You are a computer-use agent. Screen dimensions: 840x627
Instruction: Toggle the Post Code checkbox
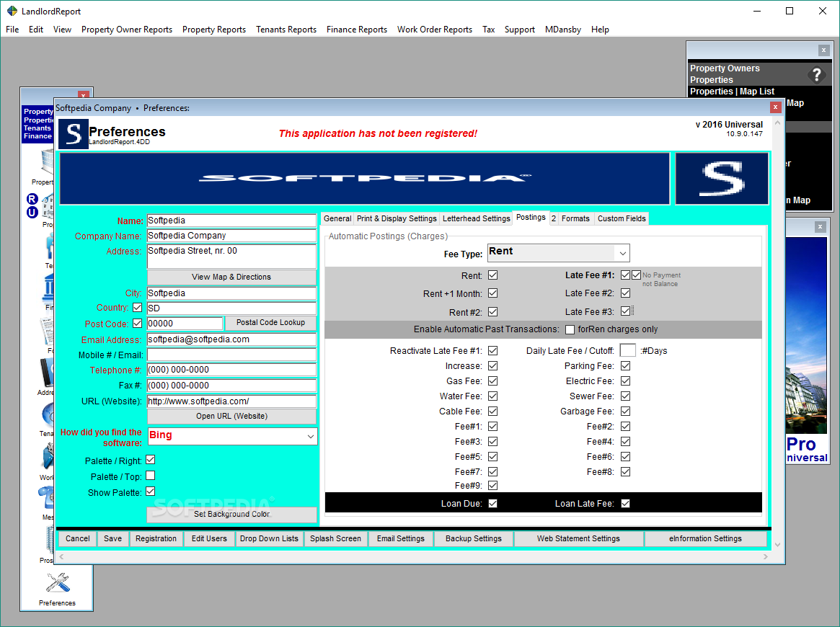tap(137, 324)
